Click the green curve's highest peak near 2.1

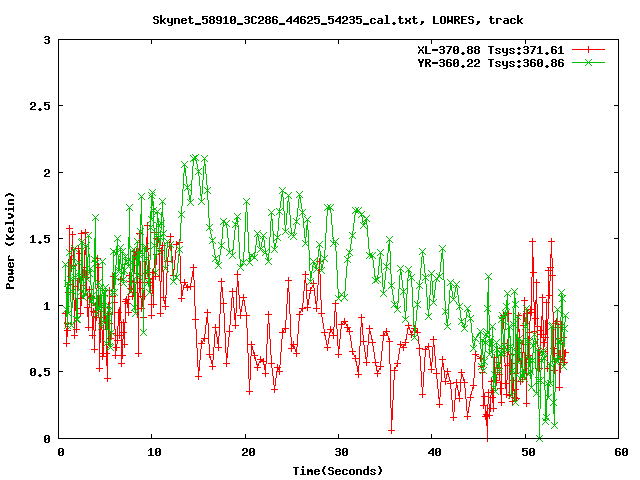[194, 158]
